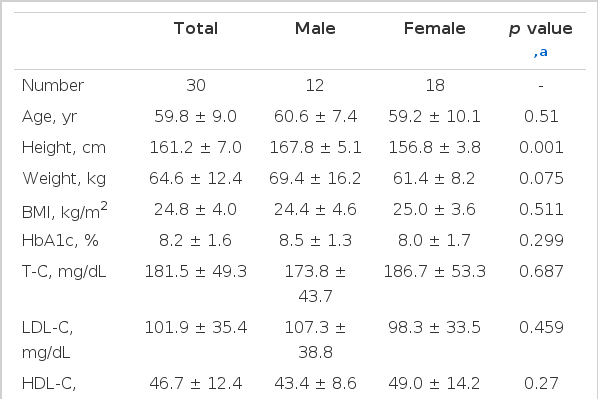Select the "Number" row label

click(53, 85)
